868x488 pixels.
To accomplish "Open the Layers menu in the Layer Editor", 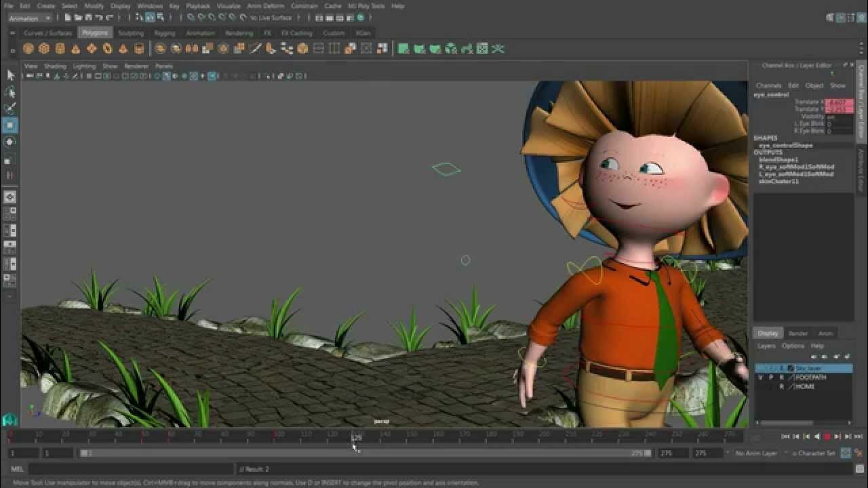I will 766,346.
